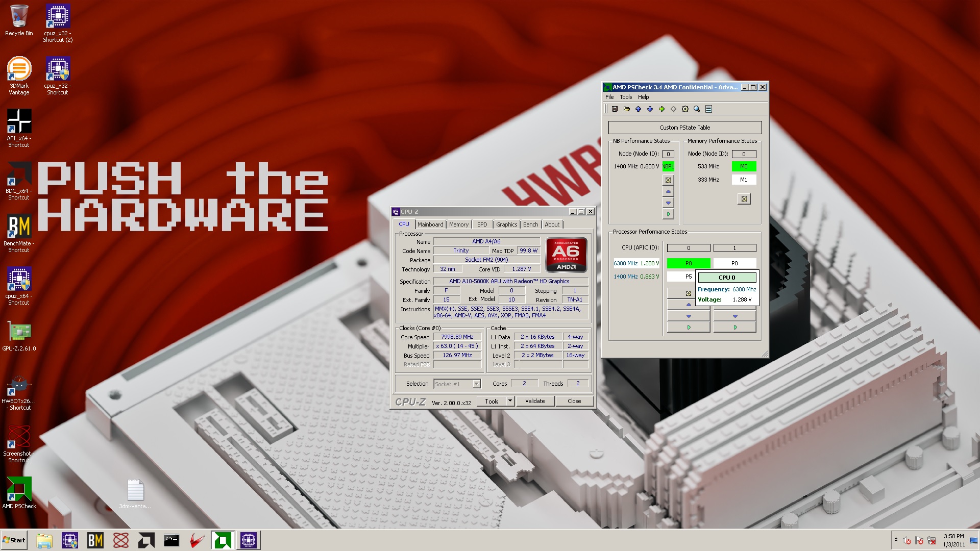
Task: Select the BenchMate desktop shortcut
Action: [x=19, y=234]
